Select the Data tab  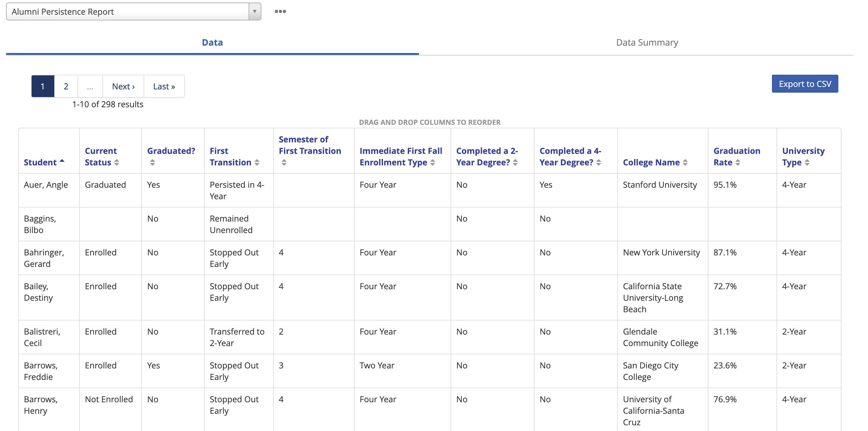212,42
